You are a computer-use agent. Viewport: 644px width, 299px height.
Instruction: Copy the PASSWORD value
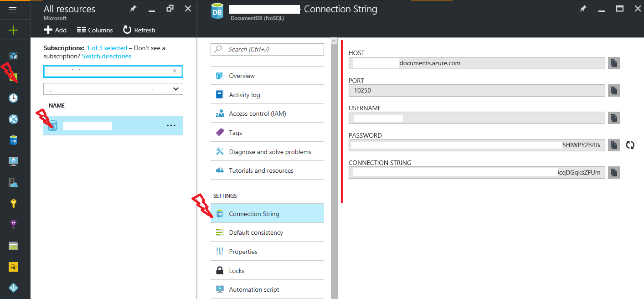pyautogui.click(x=614, y=145)
